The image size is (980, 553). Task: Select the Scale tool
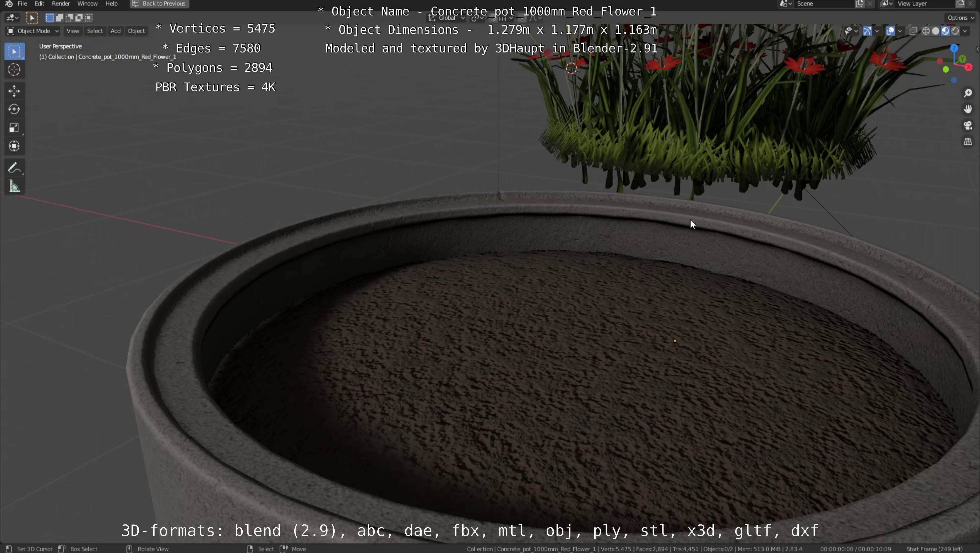tap(14, 128)
